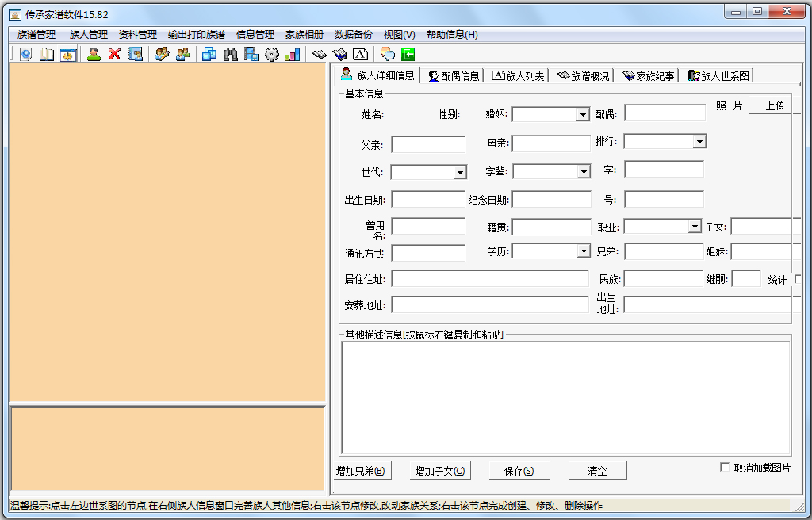Click the 通讯方式 input field
Viewport: 812px width, 520px height.
coord(428,254)
